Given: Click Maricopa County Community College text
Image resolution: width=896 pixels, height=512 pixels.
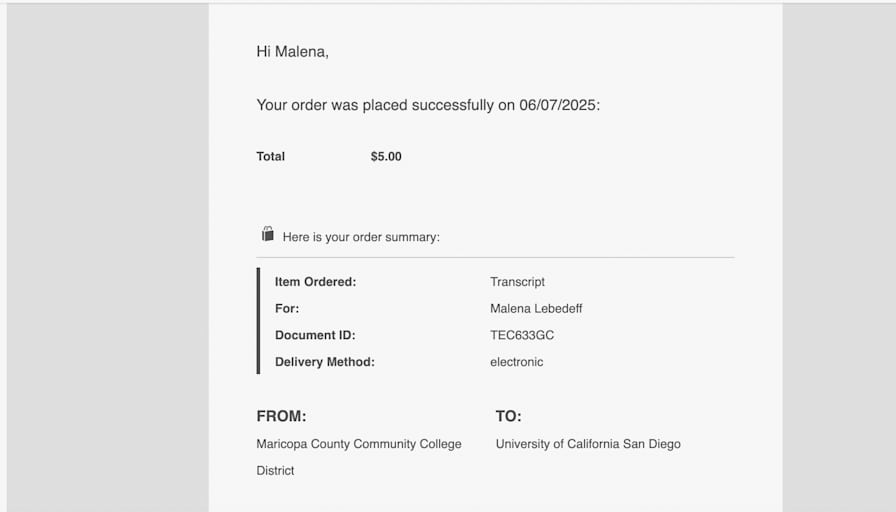Looking at the screenshot, I should (359, 444).
